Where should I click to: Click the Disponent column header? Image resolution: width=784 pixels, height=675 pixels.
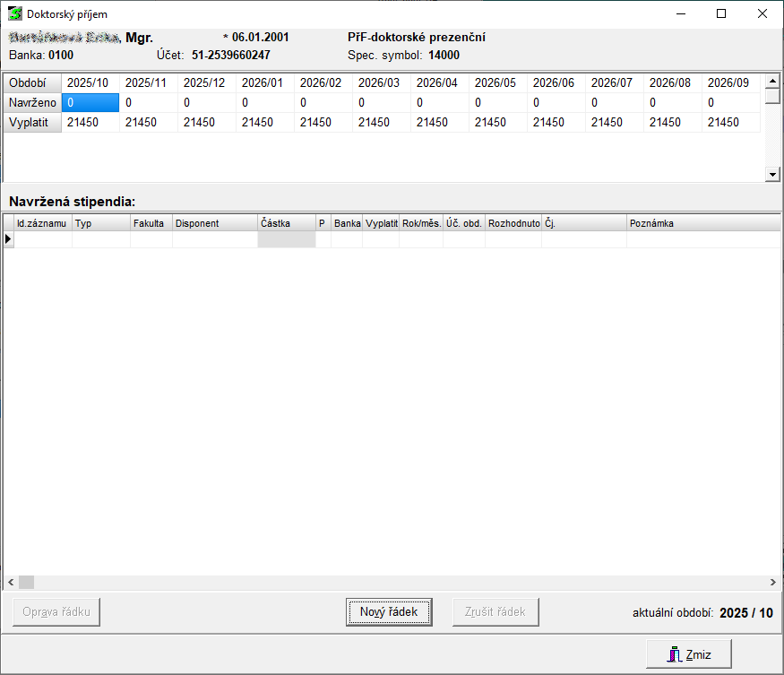coord(214,223)
